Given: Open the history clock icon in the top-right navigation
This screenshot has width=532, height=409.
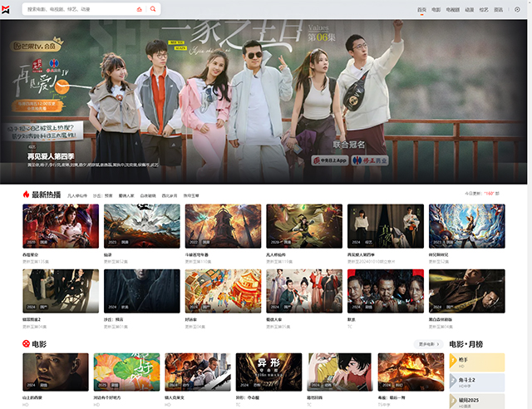Looking at the screenshot, I should click(x=517, y=9).
